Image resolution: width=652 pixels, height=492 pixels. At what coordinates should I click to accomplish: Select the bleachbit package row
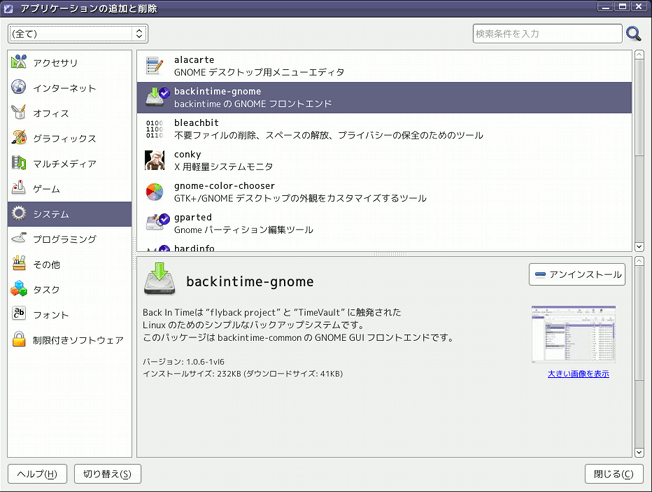pyautogui.click(x=384, y=129)
